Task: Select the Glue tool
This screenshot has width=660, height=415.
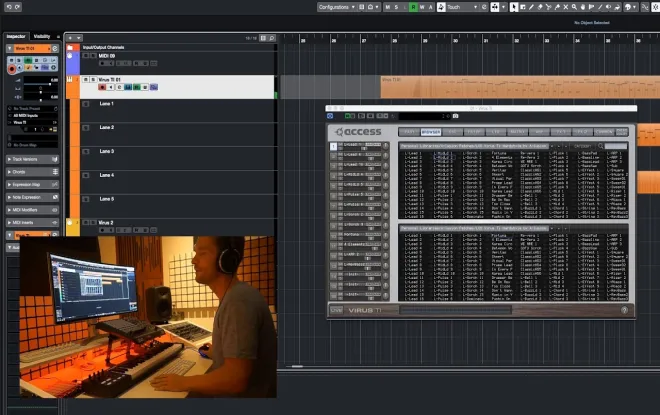Action: pyautogui.click(x=557, y=7)
